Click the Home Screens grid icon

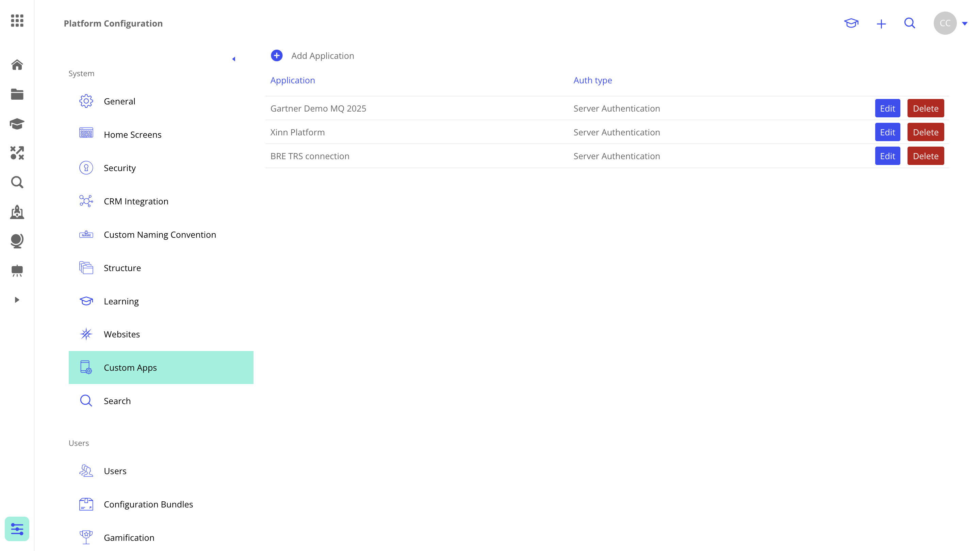click(x=86, y=133)
